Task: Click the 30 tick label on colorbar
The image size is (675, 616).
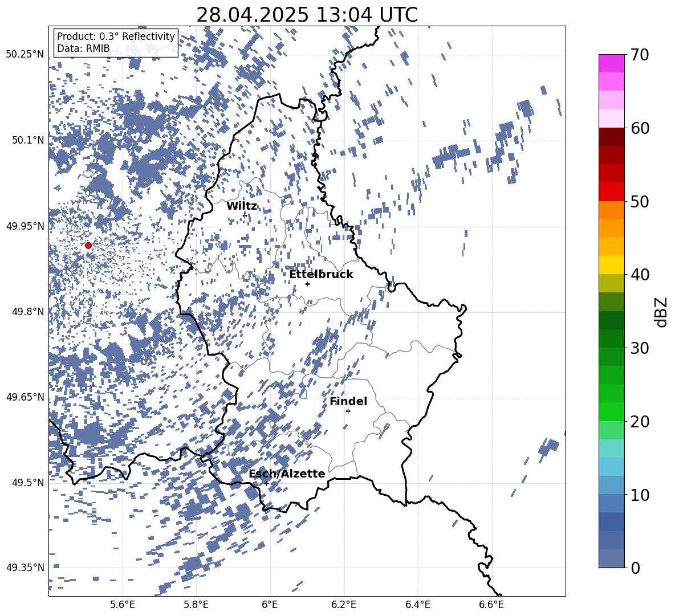Action: [640, 348]
